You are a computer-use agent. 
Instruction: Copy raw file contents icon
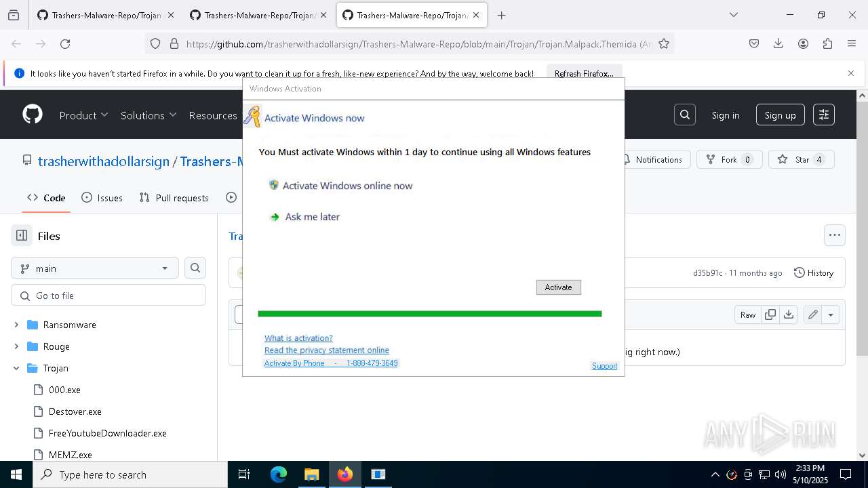coord(770,314)
